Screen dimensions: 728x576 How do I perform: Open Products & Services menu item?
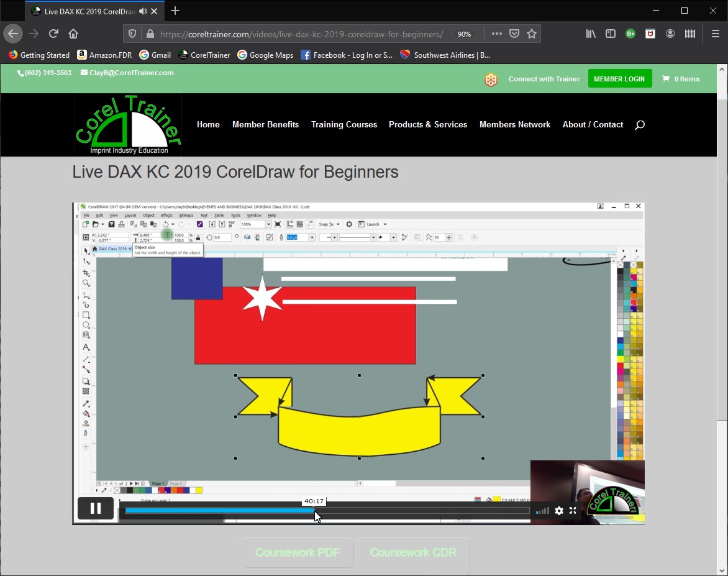click(x=428, y=124)
